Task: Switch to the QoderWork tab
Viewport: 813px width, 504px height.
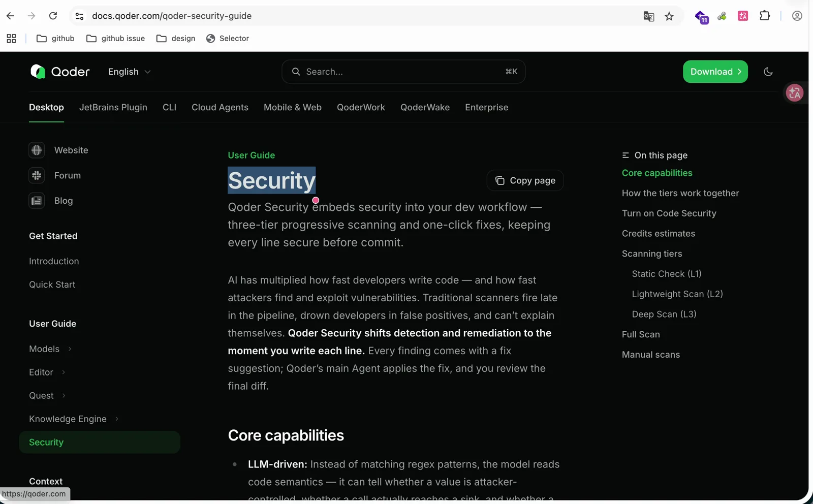Action: (361, 107)
